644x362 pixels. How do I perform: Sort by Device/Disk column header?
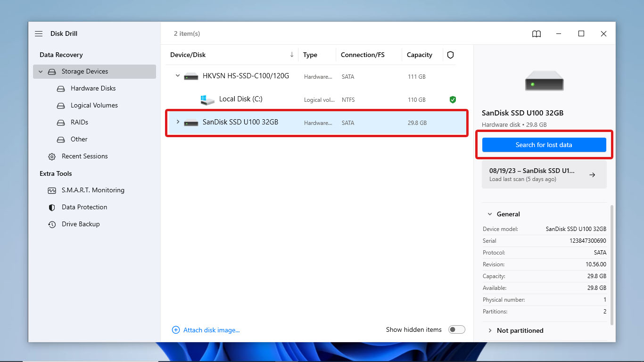(x=188, y=55)
